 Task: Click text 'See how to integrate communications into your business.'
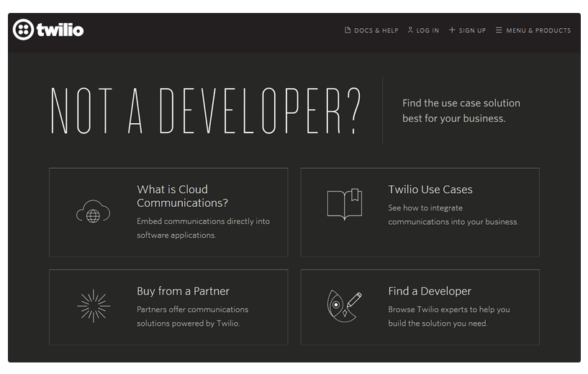pos(453,215)
